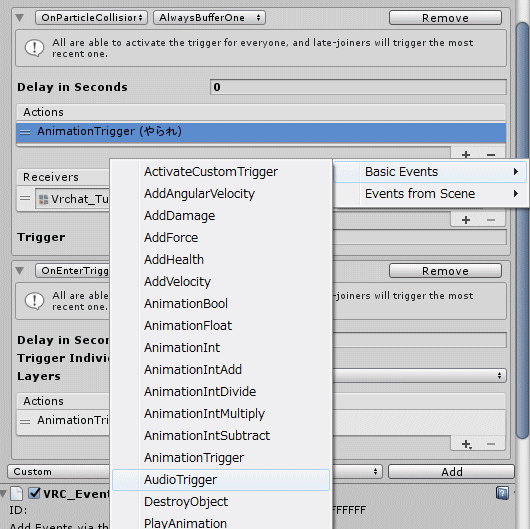
Task: Click the Events from Scene submenu arrow
Action: (515, 194)
